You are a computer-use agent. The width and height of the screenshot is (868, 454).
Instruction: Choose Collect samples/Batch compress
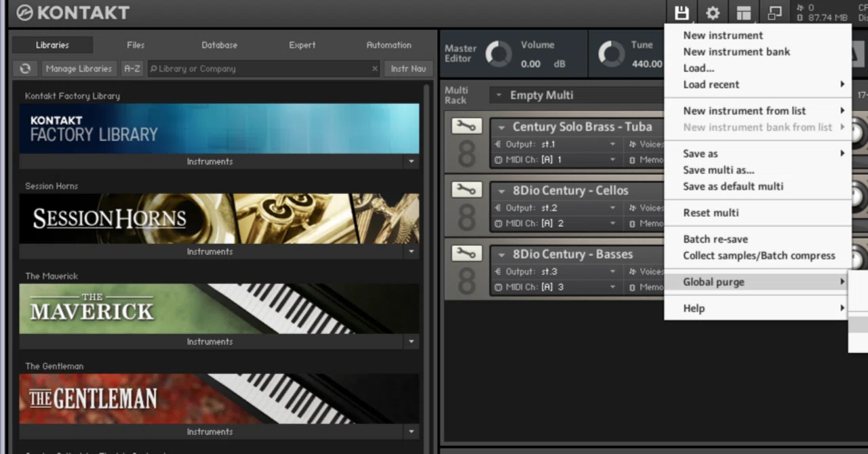pyautogui.click(x=757, y=255)
